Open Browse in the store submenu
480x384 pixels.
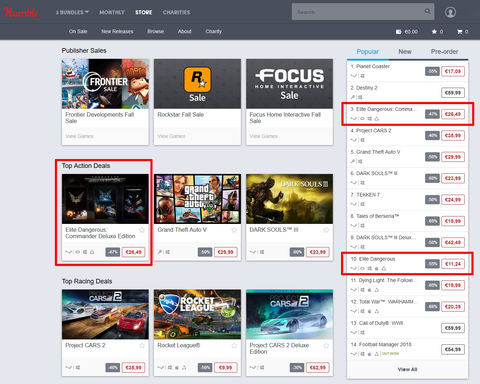156,31
